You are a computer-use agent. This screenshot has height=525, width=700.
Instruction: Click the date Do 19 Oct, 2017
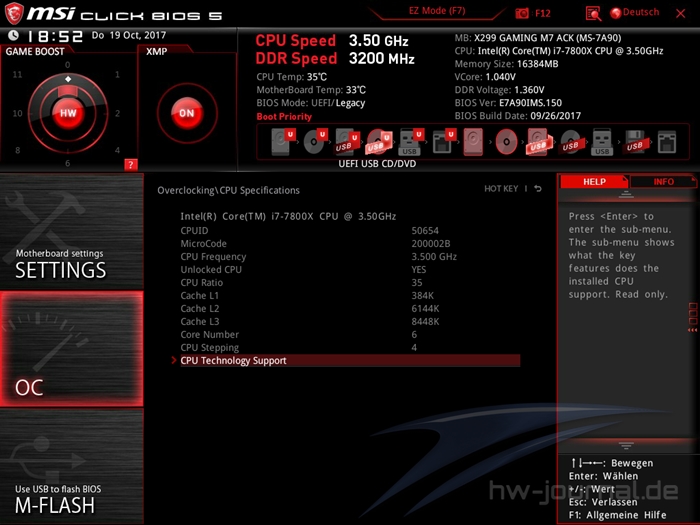pyautogui.click(x=129, y=35)
